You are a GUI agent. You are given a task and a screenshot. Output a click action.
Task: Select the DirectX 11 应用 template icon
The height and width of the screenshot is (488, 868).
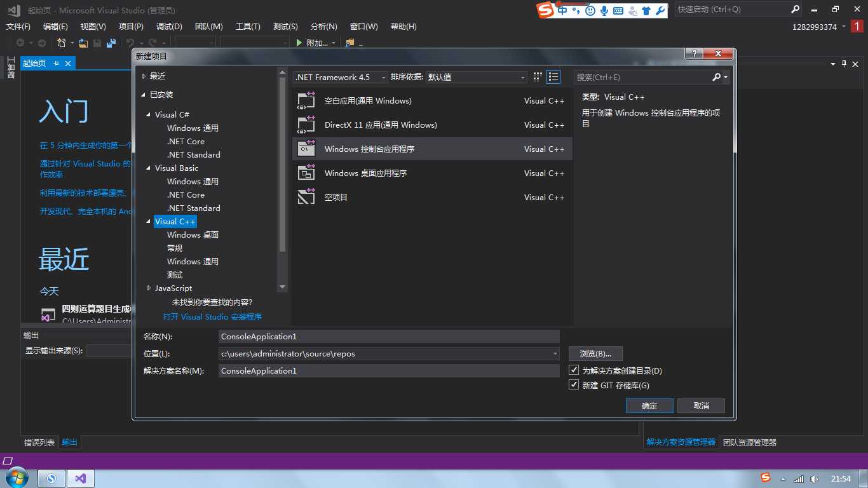306,125
